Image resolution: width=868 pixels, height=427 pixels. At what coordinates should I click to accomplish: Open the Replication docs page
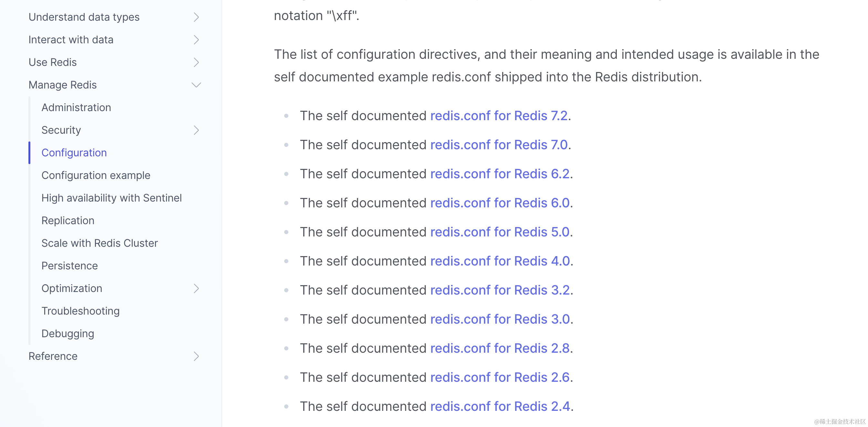click(68, 220)
